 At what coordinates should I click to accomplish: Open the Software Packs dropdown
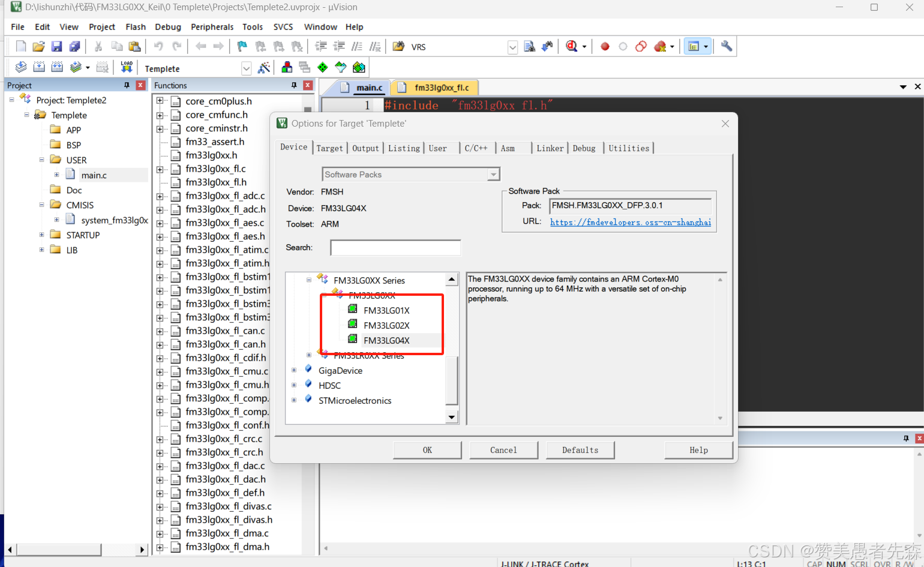click(493, 175)
